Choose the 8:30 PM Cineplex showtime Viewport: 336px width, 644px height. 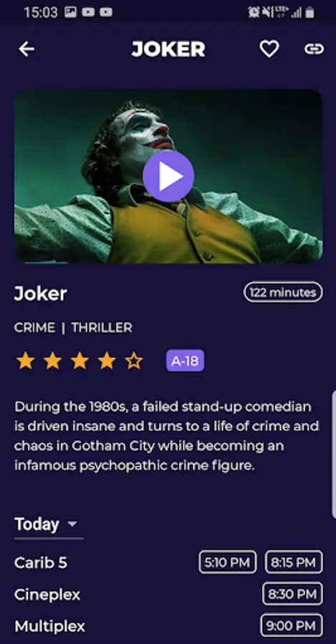click(x=292, y=594)
